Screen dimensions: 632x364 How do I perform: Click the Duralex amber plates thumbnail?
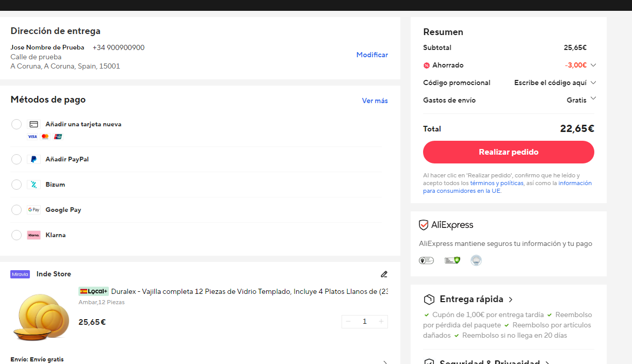pos(42,317)
